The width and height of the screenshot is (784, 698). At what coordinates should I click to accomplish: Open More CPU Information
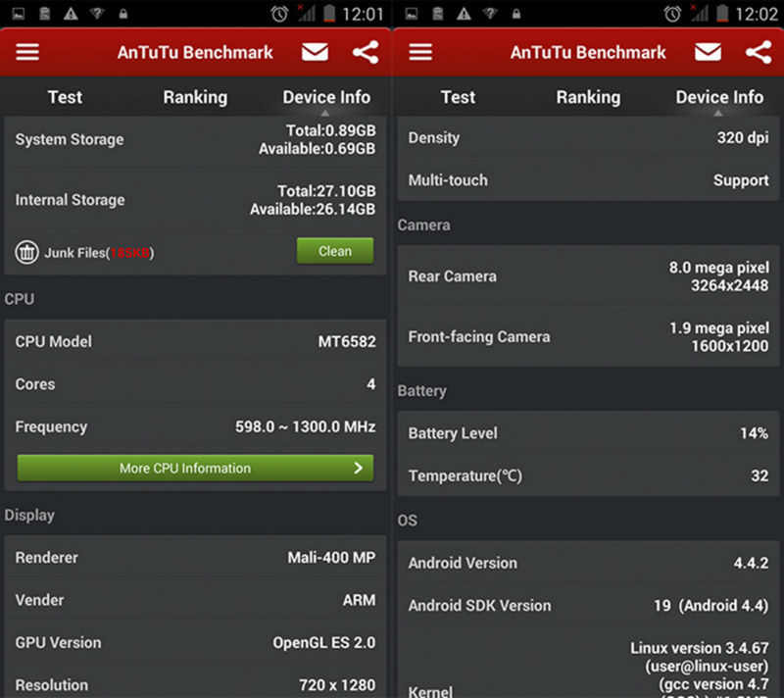(x=195, y=468)
